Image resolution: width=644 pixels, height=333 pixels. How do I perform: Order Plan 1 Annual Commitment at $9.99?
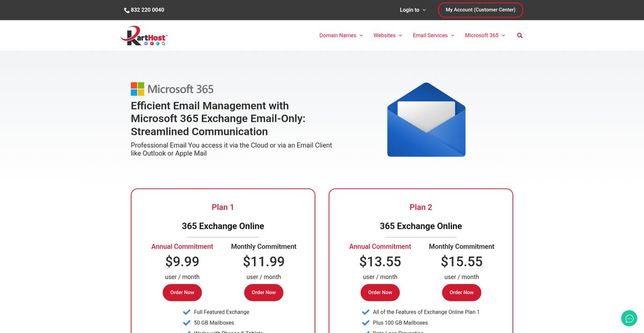coord(182,293)
